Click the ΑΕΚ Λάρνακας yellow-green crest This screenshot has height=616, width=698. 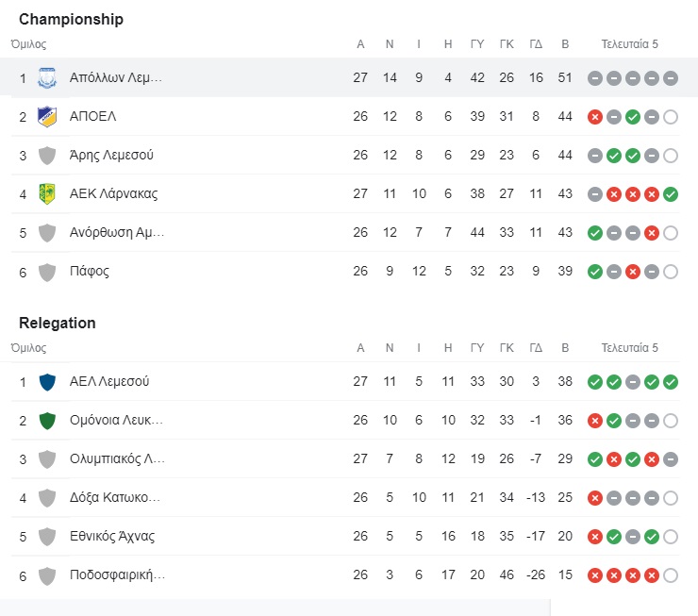pyautogui.click(x=47, y=194)
